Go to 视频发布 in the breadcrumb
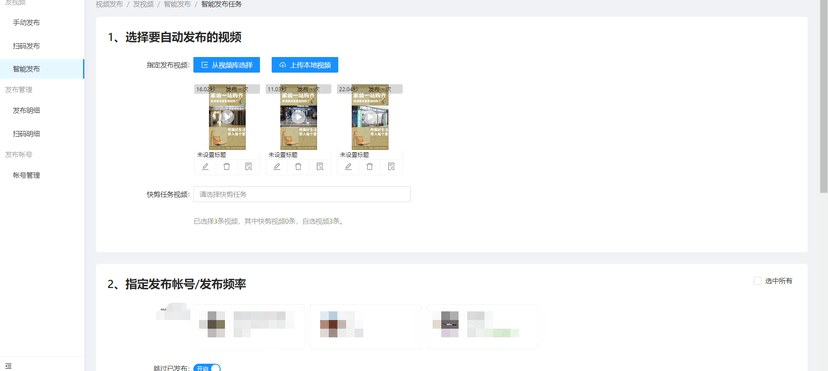 (109, 4)
